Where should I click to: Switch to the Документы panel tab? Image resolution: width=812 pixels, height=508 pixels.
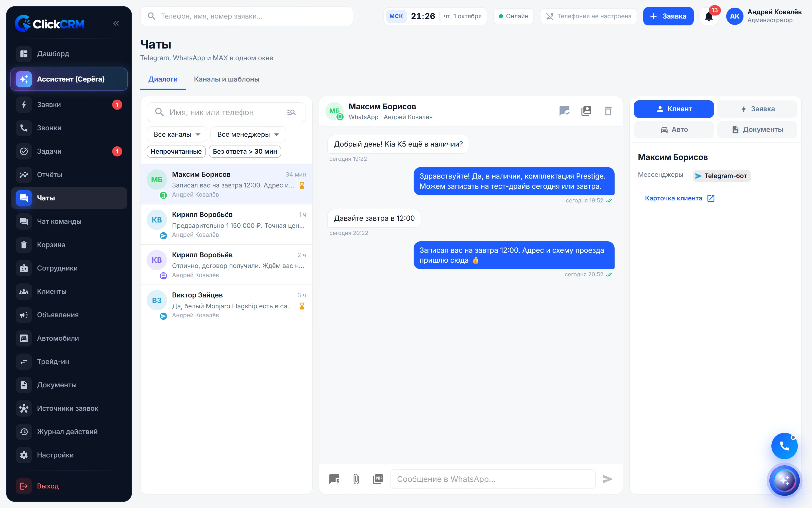[x=757, y=129]
